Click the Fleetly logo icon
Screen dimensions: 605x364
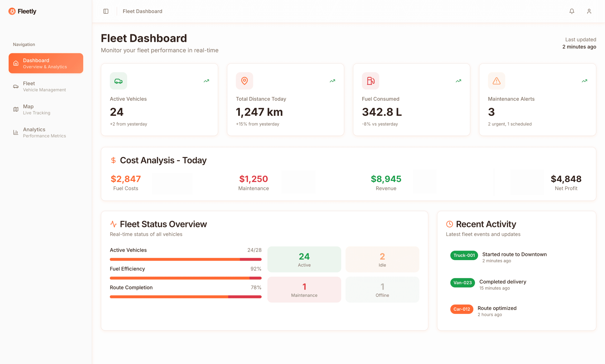(x=12, y=11)
